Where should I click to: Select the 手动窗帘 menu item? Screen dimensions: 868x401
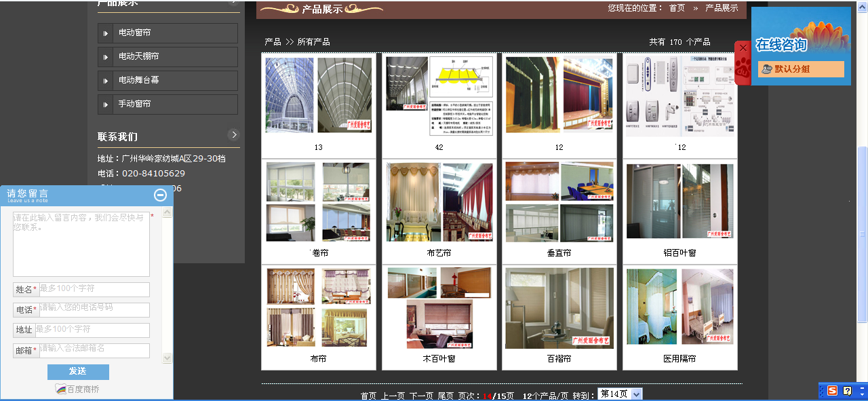167,104
